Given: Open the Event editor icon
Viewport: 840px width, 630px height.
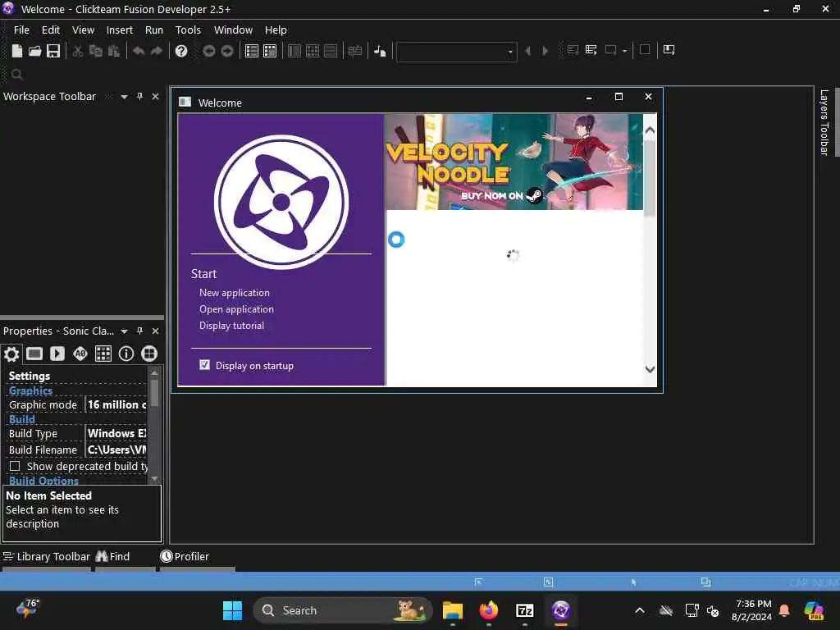Looking at the screenshot, I should click(x=313, y=51).
